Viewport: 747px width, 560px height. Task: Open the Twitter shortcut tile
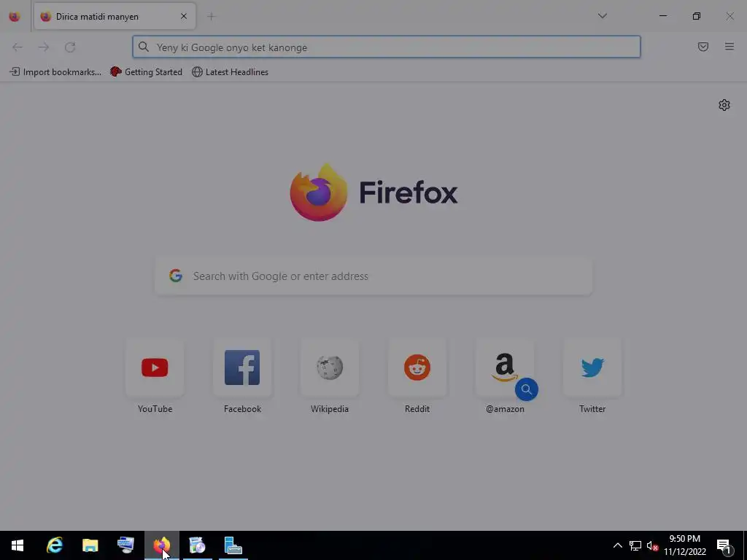click(x=592, y=367)
